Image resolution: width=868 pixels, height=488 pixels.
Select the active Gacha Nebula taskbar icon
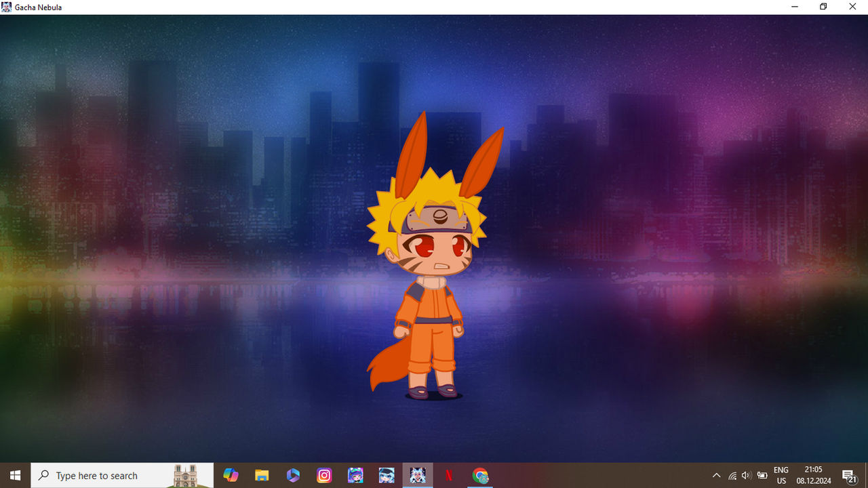418,476
